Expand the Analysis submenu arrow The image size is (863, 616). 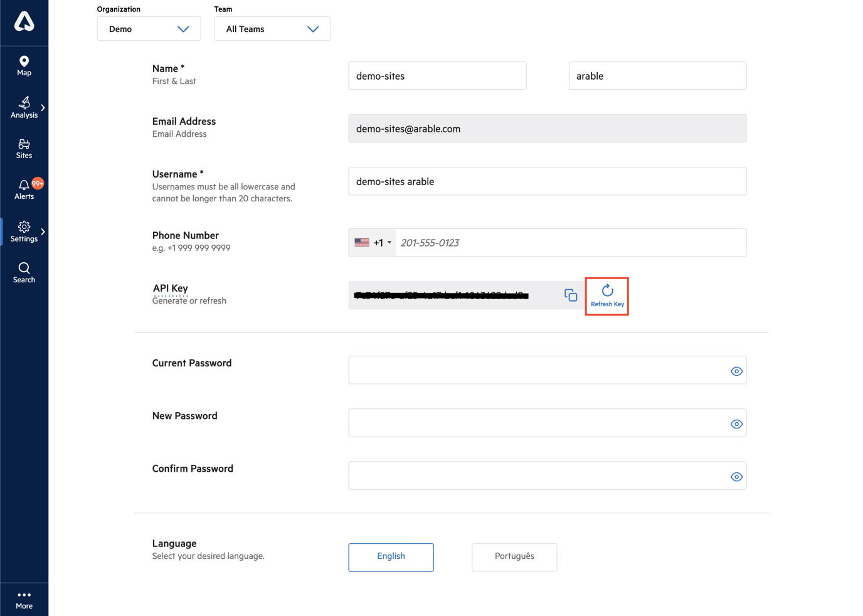[x=43, y=108]
